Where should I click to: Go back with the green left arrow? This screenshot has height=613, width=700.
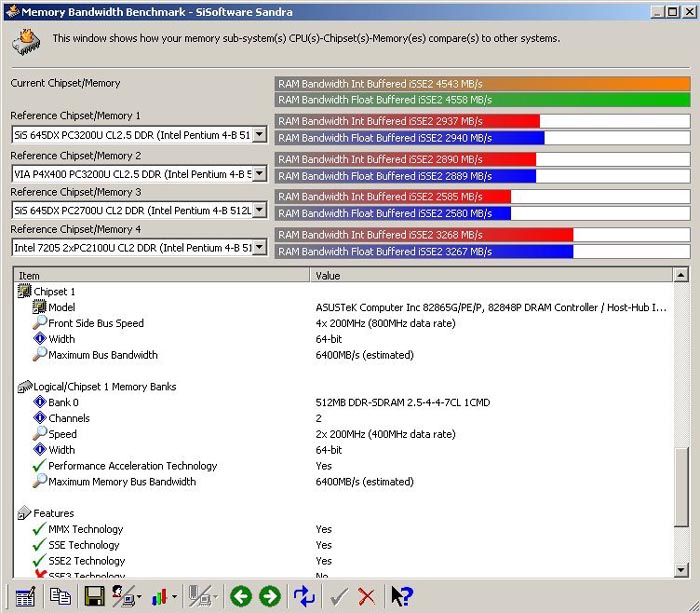[x=241, y=596]
